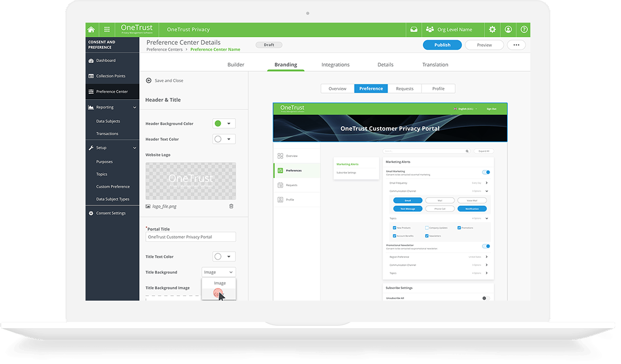Check the Company Updates checkbox

(x=427, y=228)
